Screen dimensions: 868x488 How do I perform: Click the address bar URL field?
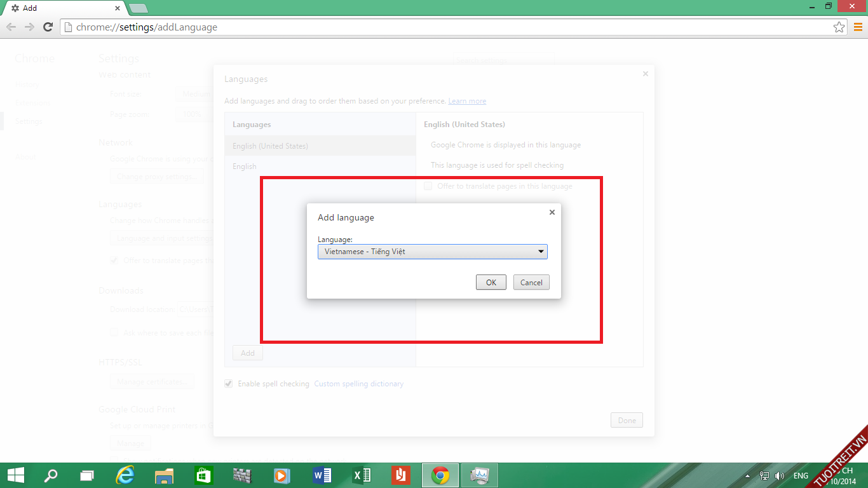pyautogui.click(x=445, y=27)
